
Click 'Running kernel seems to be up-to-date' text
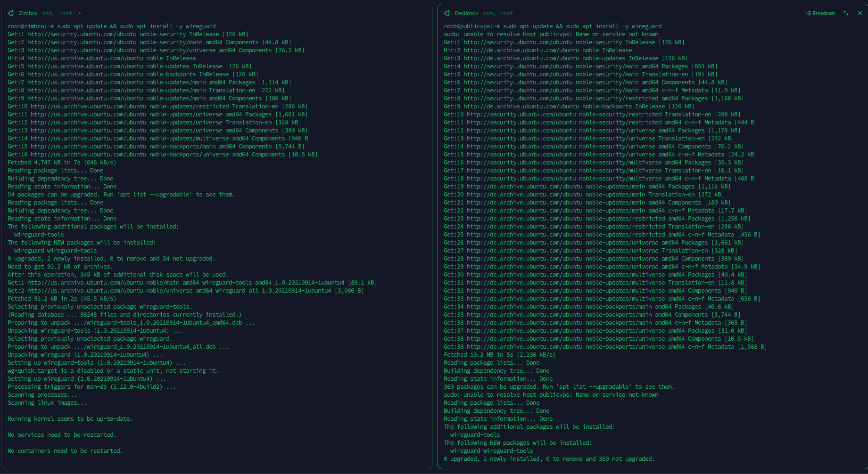[x=70, y=419]
